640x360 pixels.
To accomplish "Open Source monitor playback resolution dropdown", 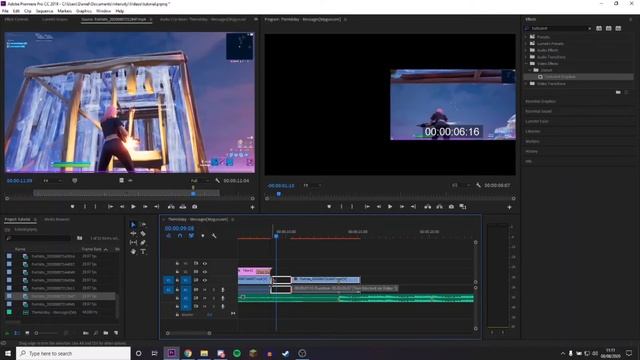I will [x=200, y=180].
